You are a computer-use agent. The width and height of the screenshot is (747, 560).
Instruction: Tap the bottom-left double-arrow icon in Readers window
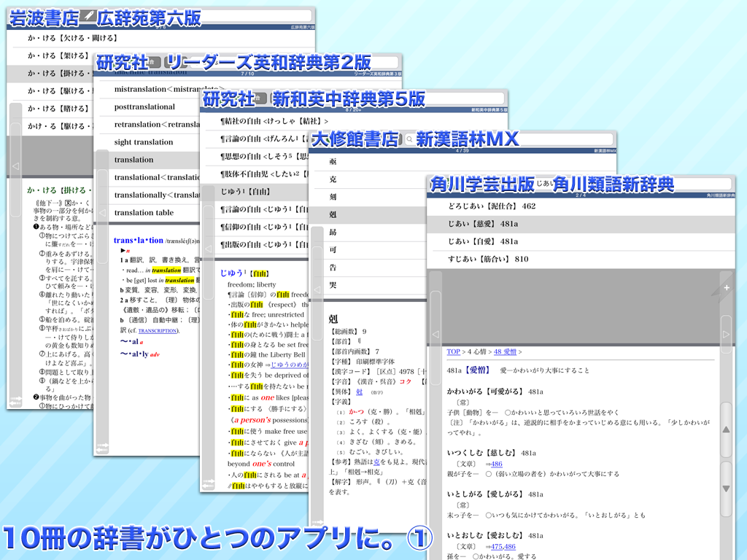coord(102,448)
